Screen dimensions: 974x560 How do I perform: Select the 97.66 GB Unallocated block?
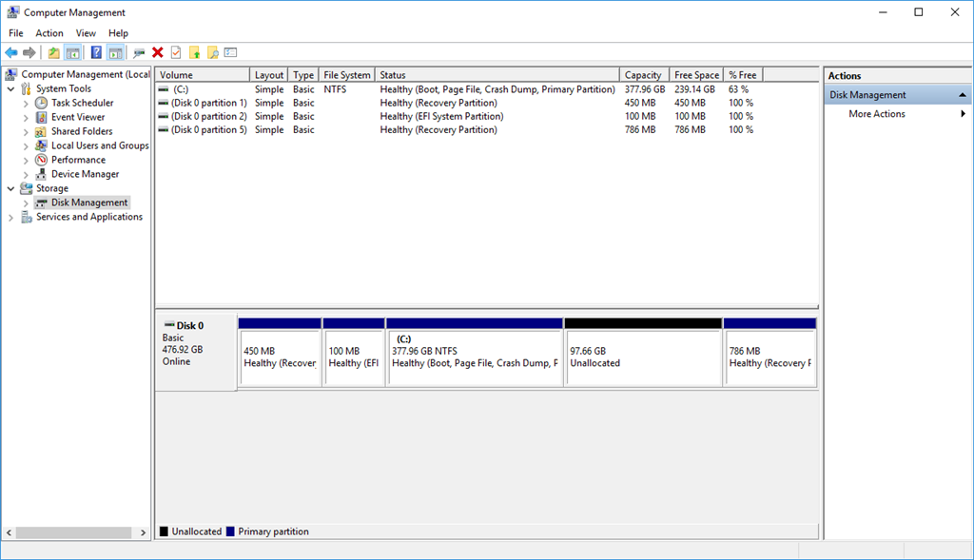pyautogui.click(x=644, y=353)
